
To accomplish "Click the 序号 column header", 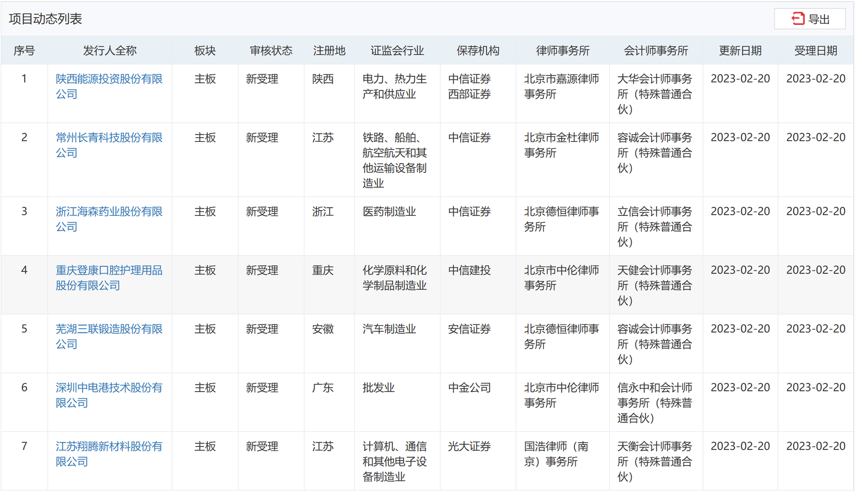I will tap(24, 51).
